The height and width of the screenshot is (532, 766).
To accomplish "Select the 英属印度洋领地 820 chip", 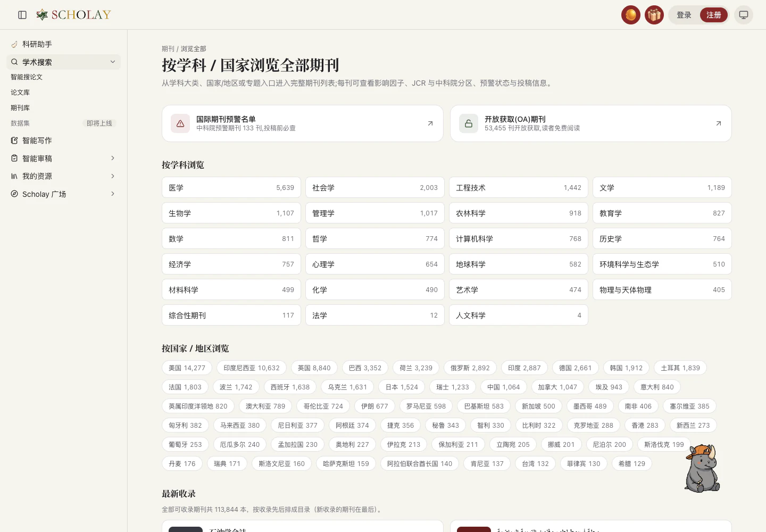I will (x=198, y=406).
